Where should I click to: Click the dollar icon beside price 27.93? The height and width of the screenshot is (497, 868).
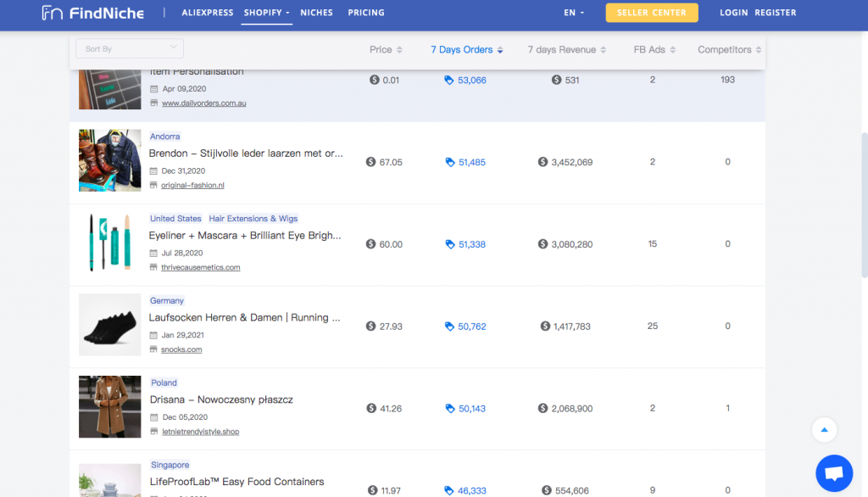[x=371, y=326]
